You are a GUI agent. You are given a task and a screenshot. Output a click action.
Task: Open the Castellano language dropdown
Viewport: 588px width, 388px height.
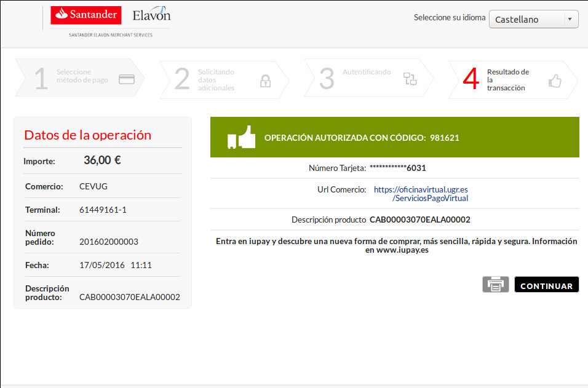(533, 20)
